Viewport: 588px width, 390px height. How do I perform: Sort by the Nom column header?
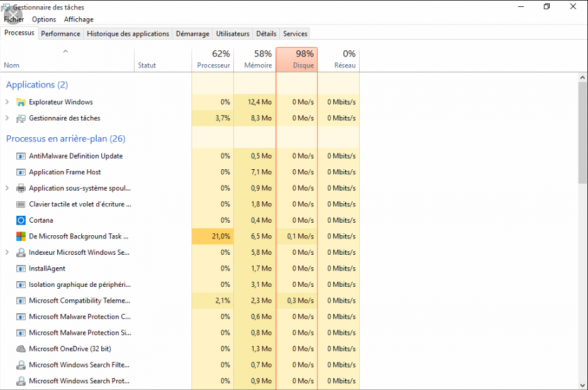click(x=67, y=60)
